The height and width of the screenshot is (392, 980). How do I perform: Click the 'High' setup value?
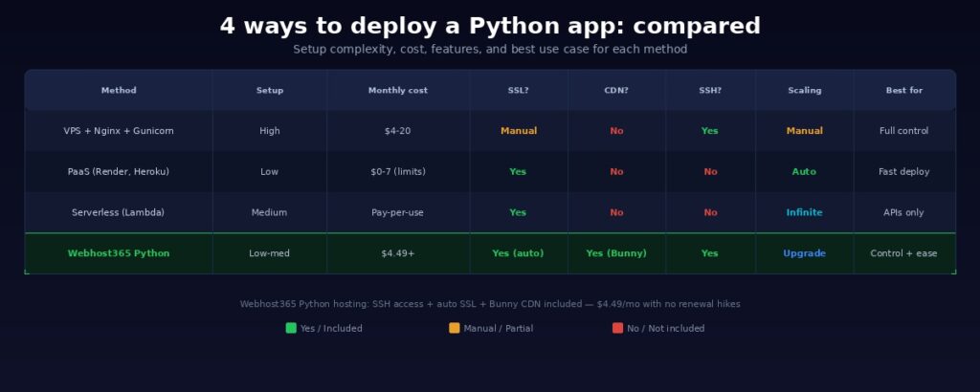click(269, 131)
